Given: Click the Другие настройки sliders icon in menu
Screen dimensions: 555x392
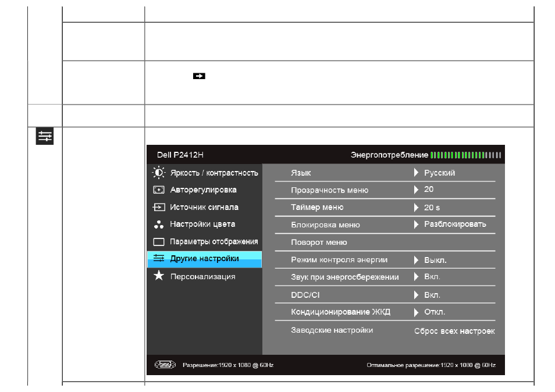Looking at the screenshot, I should [159, 258].
